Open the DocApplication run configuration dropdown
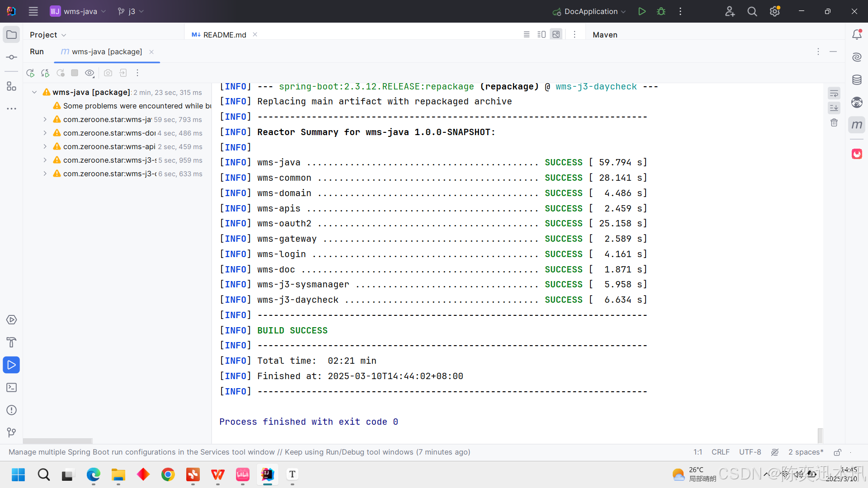This screenshot has width=868, height=488. (590, 11)
